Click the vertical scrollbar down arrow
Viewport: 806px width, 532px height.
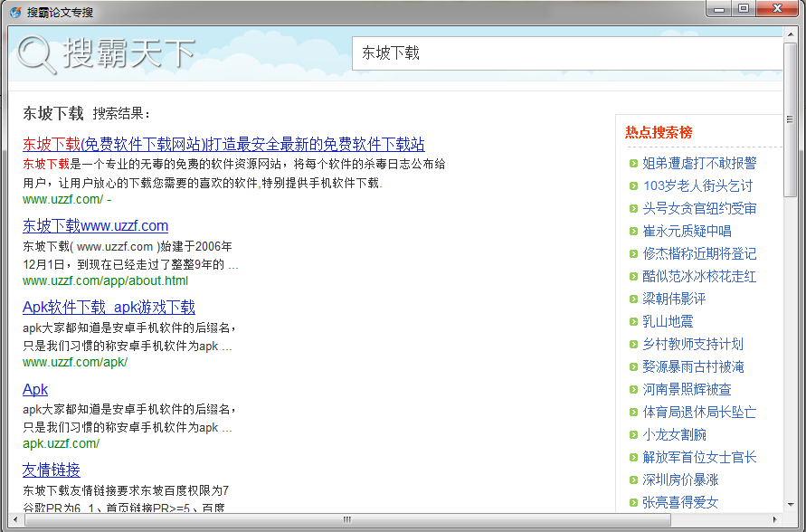790,505
